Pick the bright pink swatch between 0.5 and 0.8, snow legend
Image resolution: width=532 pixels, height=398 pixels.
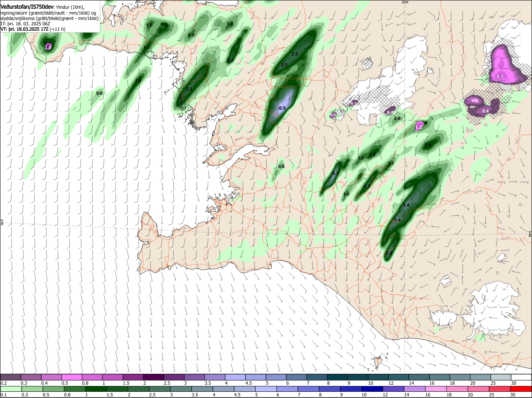[x=71, y=377]
